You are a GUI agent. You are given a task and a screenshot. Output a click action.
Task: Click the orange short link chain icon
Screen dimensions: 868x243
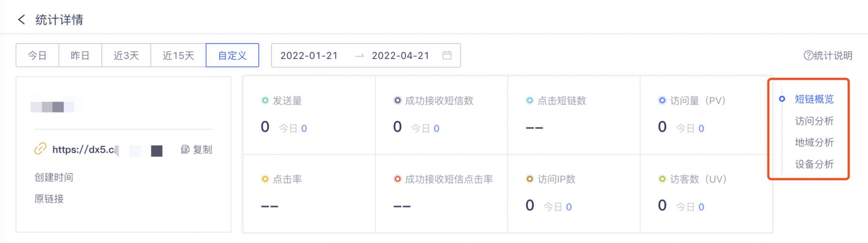coord(40,149)
